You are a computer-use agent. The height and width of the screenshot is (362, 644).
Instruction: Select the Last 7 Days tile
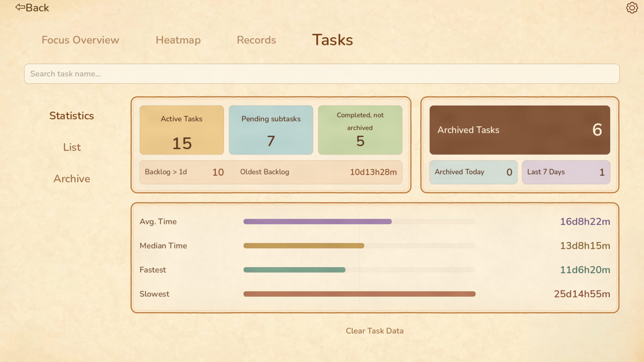(566, 172)
